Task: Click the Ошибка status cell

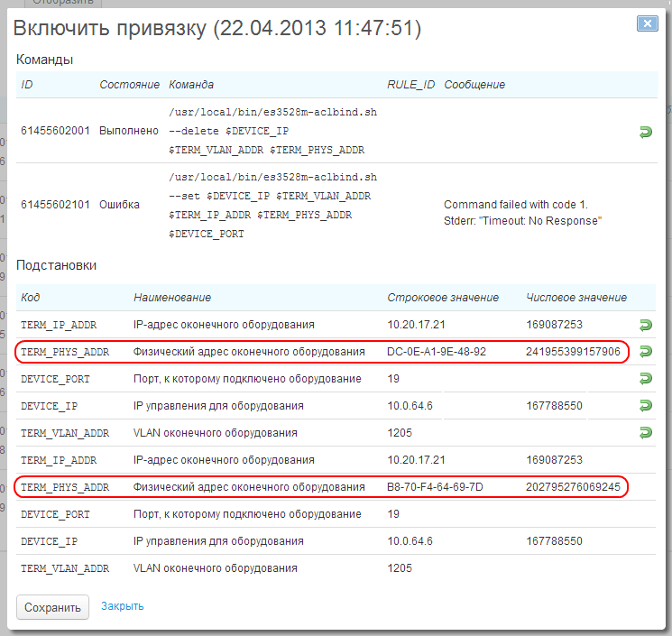Action: pyautogui.click(x=119, y=205)
